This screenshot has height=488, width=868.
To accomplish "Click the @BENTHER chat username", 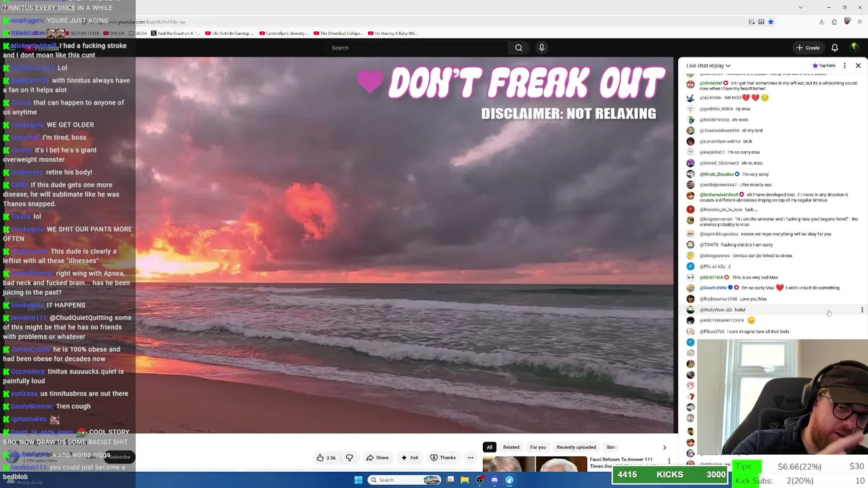I will click(711, 277).
